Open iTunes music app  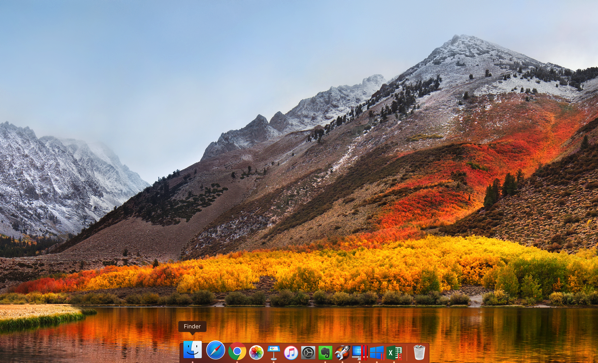click(291, 353)
